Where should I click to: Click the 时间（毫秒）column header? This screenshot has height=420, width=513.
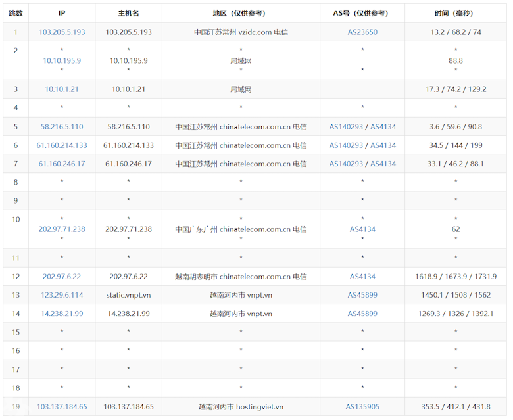click(x=456, y=13)
